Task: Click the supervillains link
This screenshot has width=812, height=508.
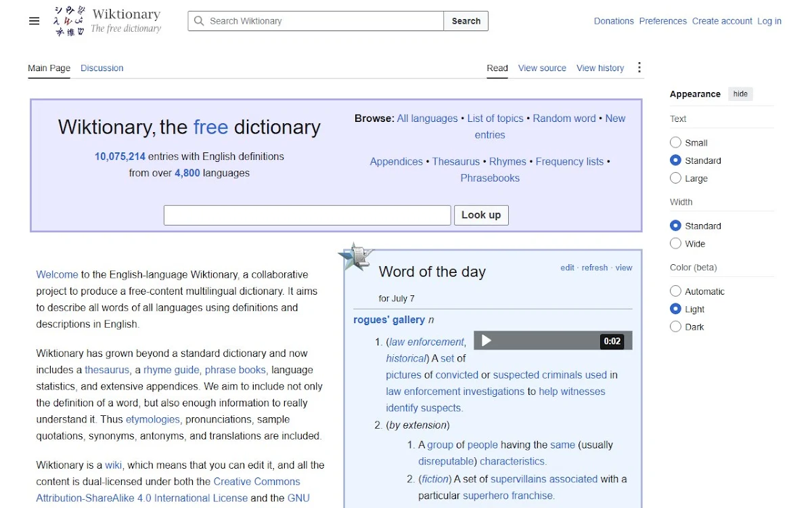Action: tap(517, 479)
